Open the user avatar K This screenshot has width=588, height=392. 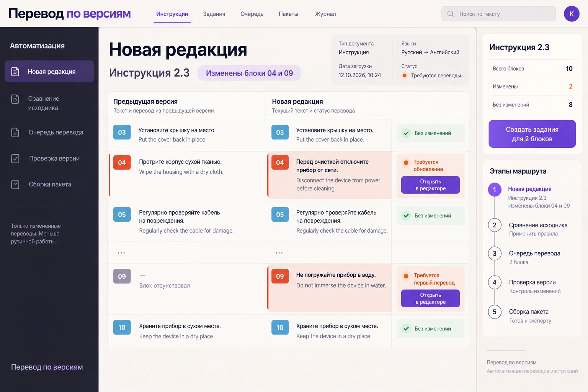pos(572,14)
